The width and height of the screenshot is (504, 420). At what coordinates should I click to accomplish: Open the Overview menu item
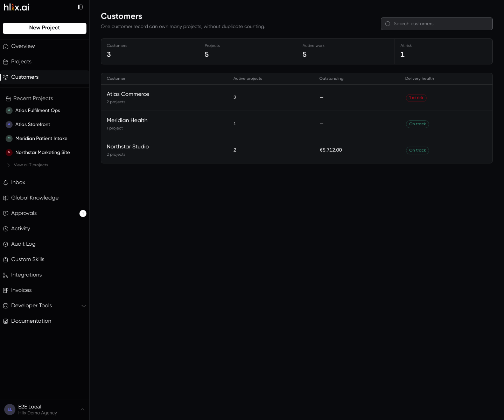[44, 46]
